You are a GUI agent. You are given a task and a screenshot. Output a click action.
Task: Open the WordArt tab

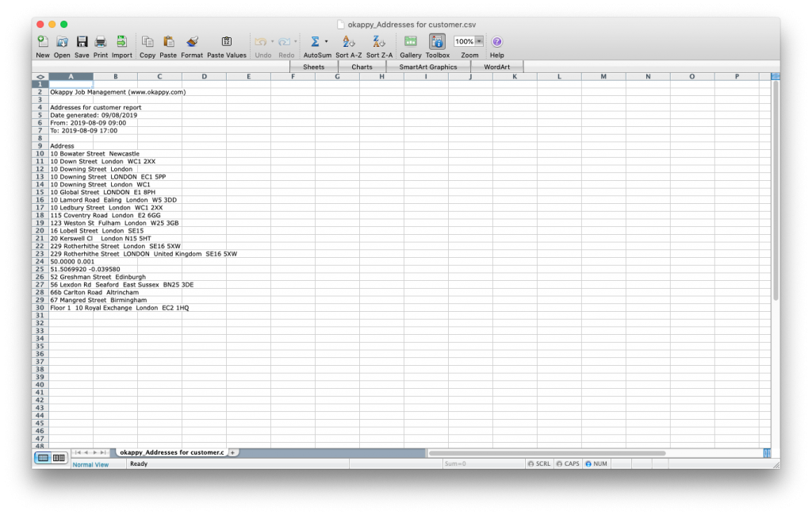pyautogui.click(x=497, y=67)
